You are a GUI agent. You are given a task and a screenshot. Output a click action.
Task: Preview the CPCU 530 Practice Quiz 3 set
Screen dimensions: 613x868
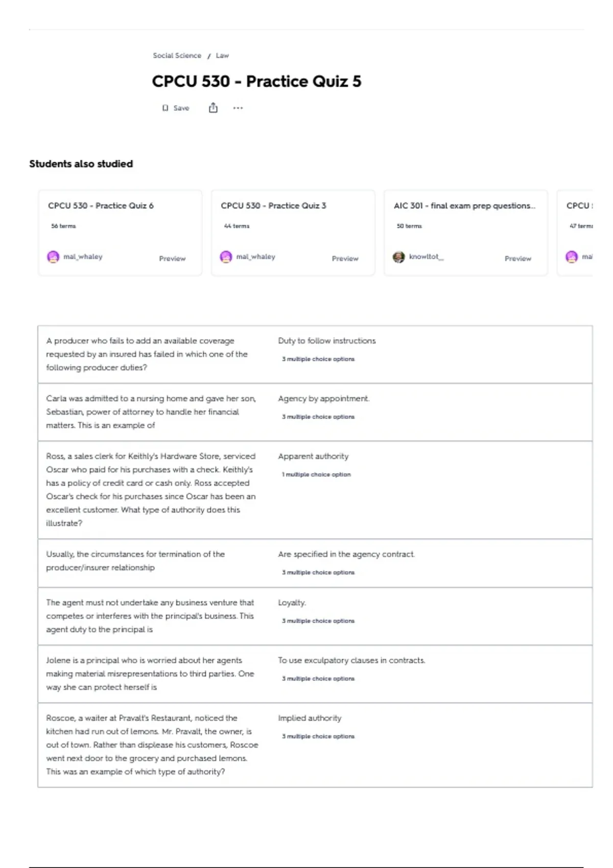345,259
